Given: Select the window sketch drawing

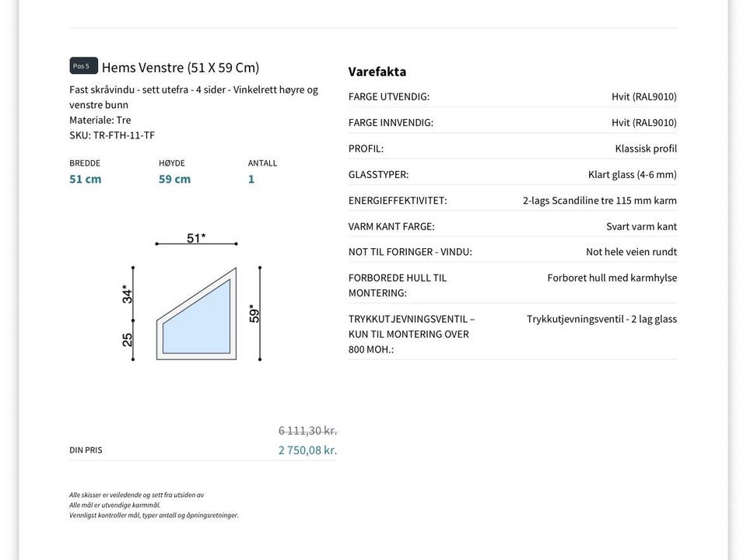Looking at the screenshot, I should [196, 313].
